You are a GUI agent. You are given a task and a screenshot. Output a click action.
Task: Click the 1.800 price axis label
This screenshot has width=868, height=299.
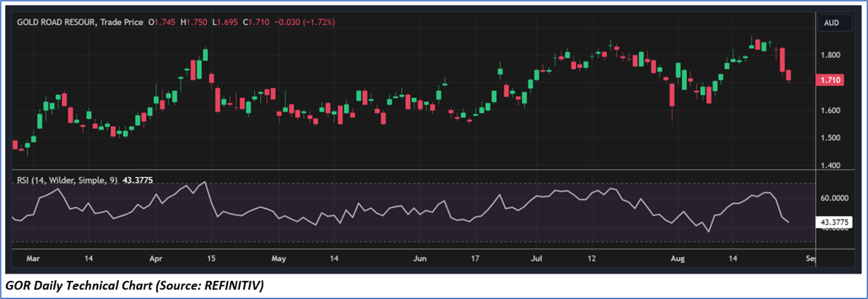point(830,55)
